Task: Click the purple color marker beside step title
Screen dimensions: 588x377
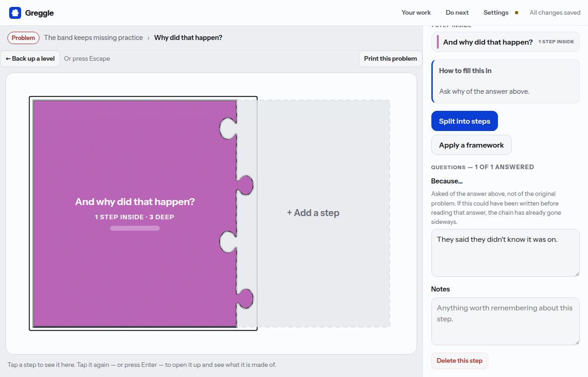Action: (438, 42)
